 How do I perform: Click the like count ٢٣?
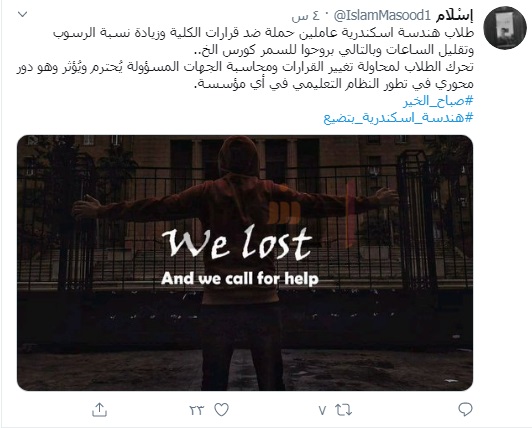[x=197, y=410]
